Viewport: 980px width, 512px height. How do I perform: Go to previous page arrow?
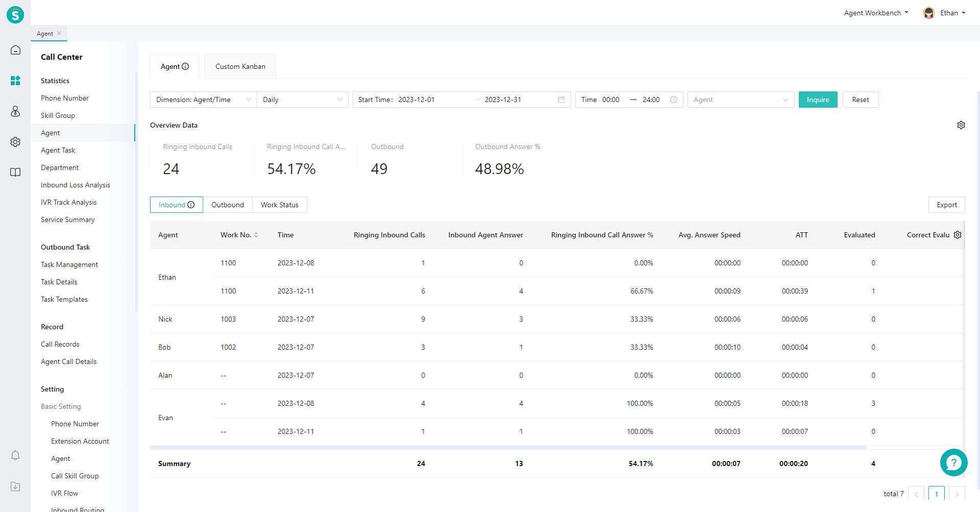pyautogui.click(x=916, y=494)
